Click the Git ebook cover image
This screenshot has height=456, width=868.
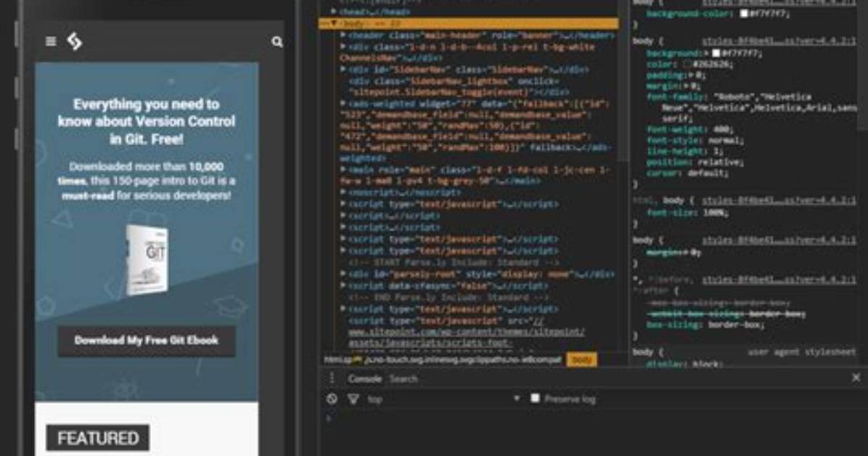[147, 259]
